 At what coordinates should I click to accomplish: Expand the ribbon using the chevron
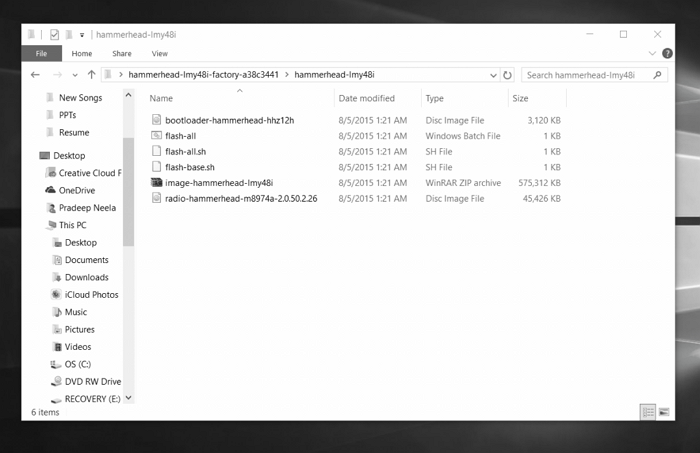click(x=654, y=53)
